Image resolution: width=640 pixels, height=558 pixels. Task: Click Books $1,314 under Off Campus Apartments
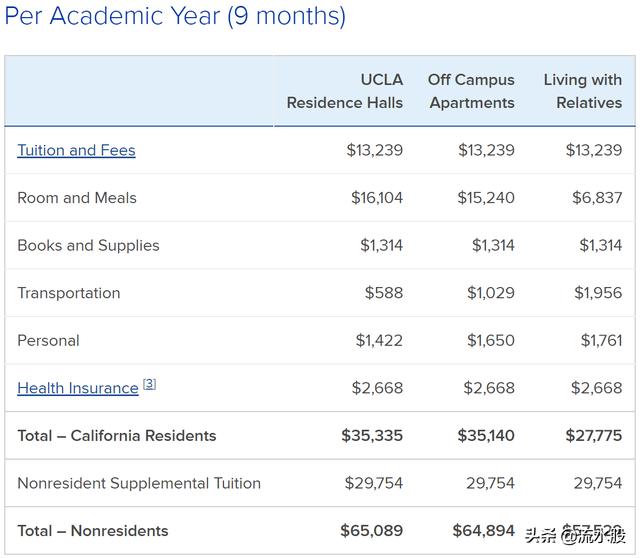pyautogui.click(x=493, y=245)
